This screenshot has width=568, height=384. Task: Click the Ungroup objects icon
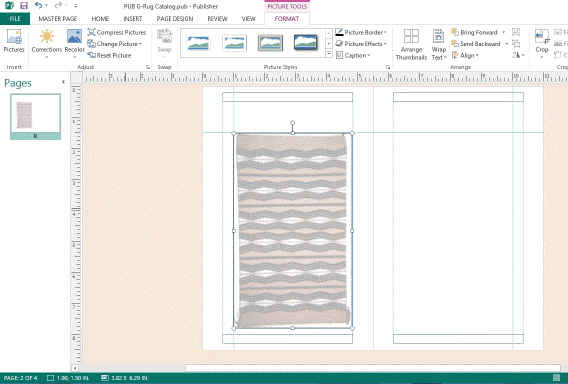click(516, 44)
